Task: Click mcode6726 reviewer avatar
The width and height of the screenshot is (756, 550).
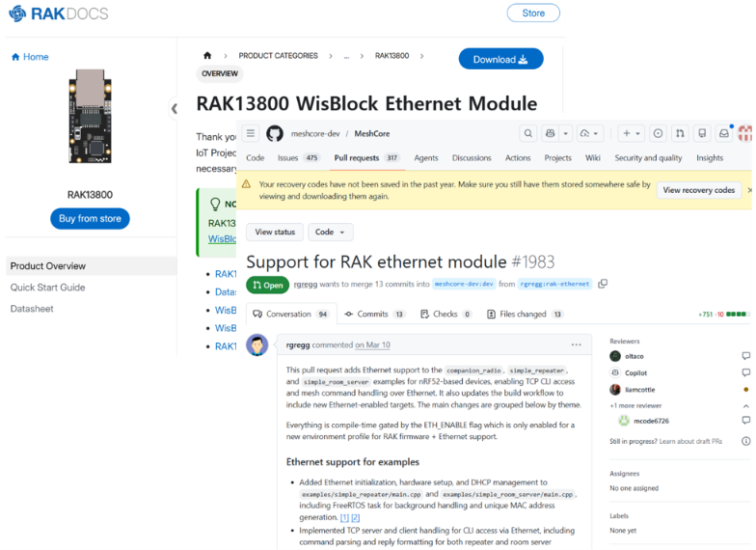Action: [x=624, y=421]
